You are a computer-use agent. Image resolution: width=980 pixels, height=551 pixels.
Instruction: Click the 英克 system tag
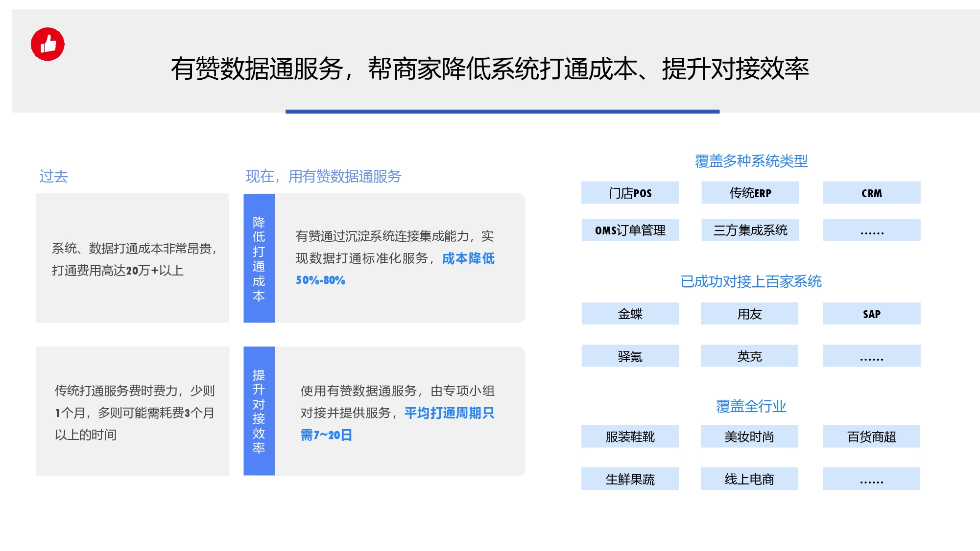pyautogui.click(x=749, y=356)
